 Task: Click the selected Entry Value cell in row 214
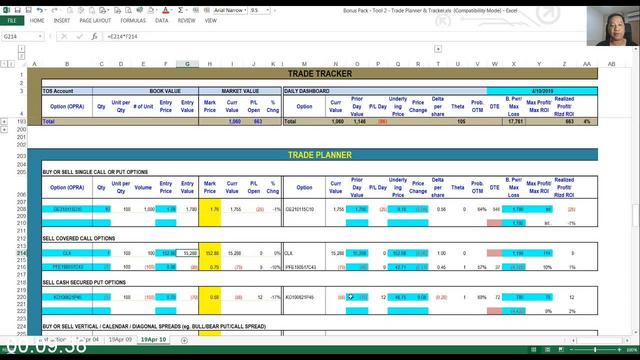coord(187,253)
